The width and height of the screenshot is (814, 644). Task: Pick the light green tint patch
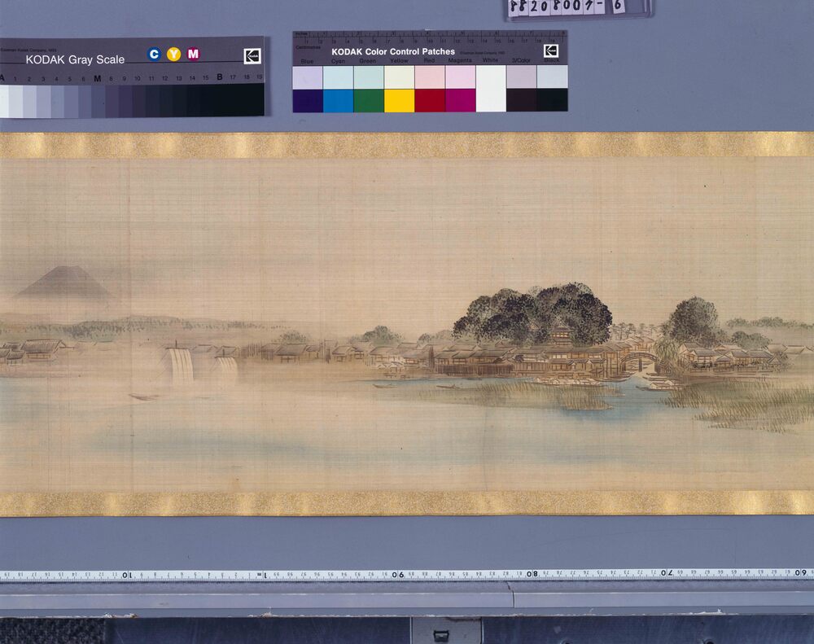(x=369, y=78)
